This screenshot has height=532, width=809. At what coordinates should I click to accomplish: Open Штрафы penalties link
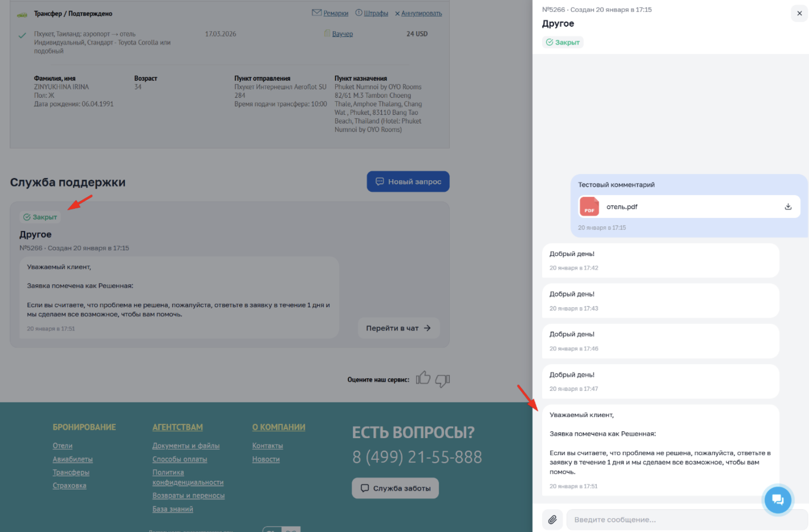(375, 14)
